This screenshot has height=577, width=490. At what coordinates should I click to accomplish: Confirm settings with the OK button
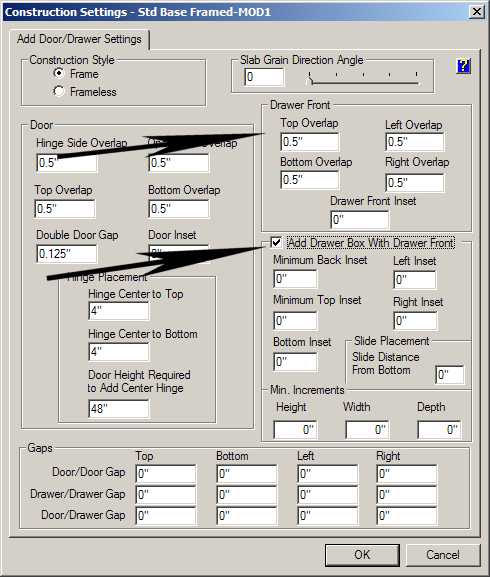(x=362, y=555)
